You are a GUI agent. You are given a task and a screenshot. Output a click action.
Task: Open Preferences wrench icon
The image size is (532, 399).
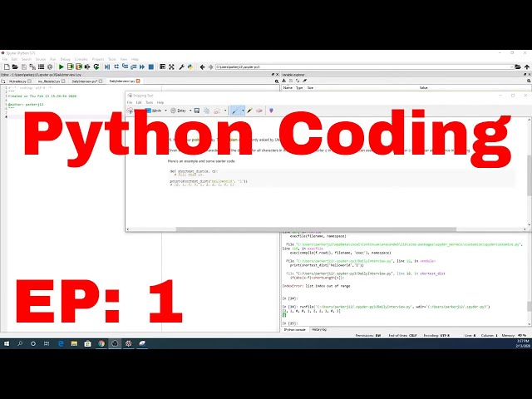[181, 66]
